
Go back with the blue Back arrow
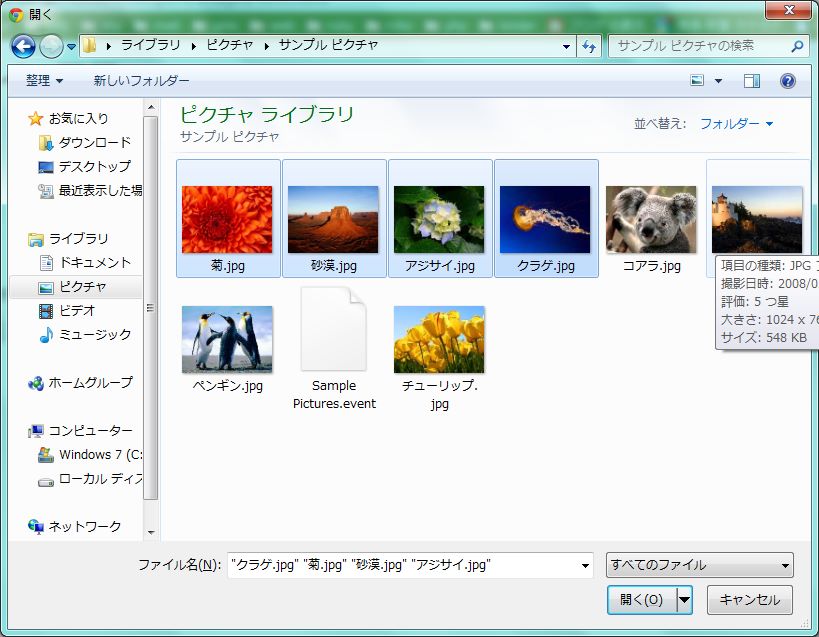pyautogui.click(x=24, y=46)
